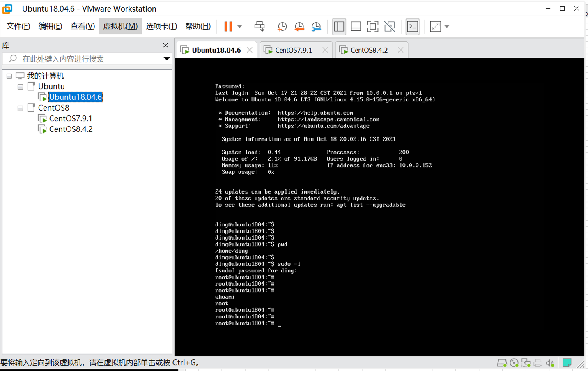
Task: Click the whoami command text in the terminal
Action: [225, 297]
